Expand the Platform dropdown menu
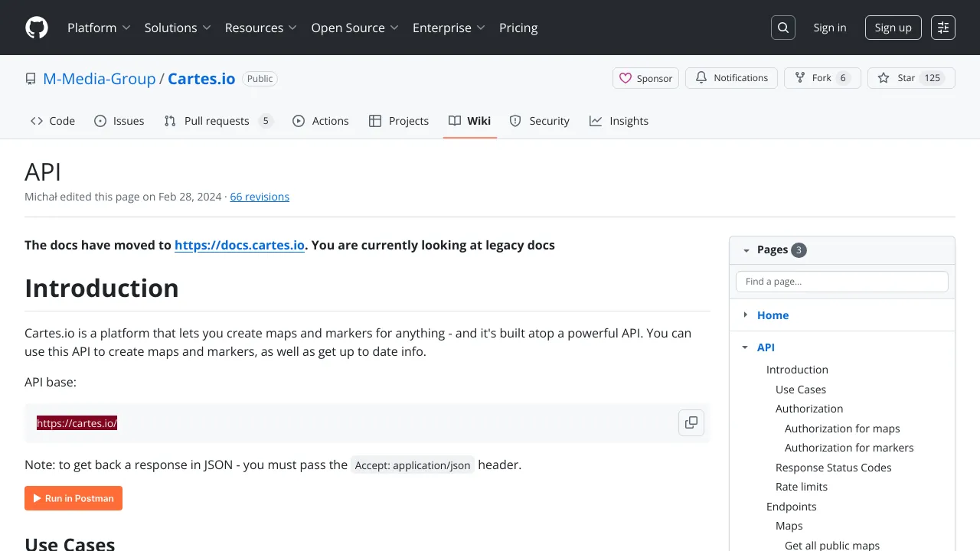This screenshot has height=551, width=980. [99, 28]
